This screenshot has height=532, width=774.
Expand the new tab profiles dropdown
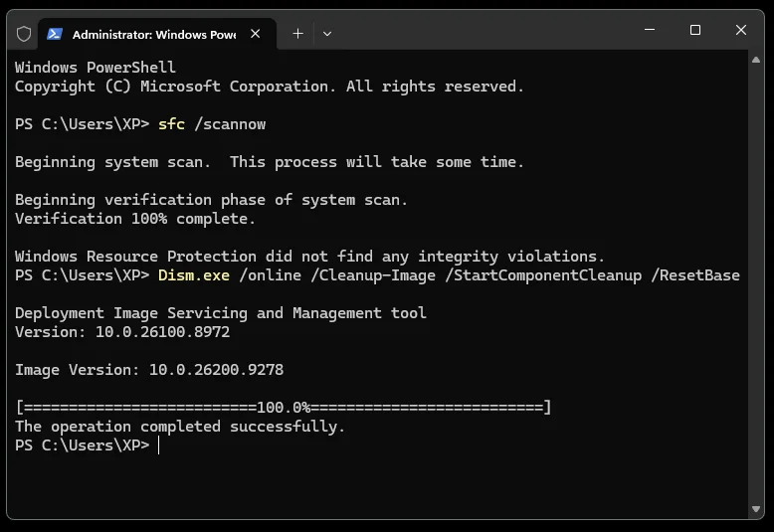pyautogui.click(x=326, y=34)
